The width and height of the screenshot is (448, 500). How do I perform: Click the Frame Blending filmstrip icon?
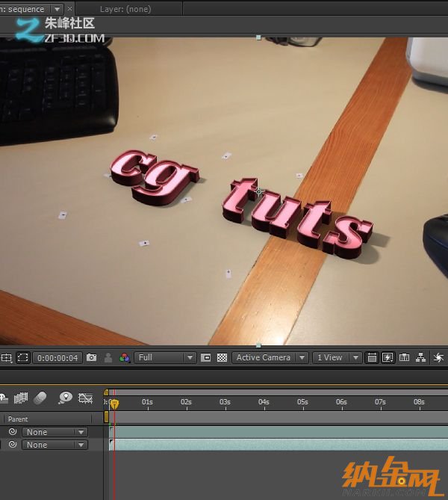[20, 398]
